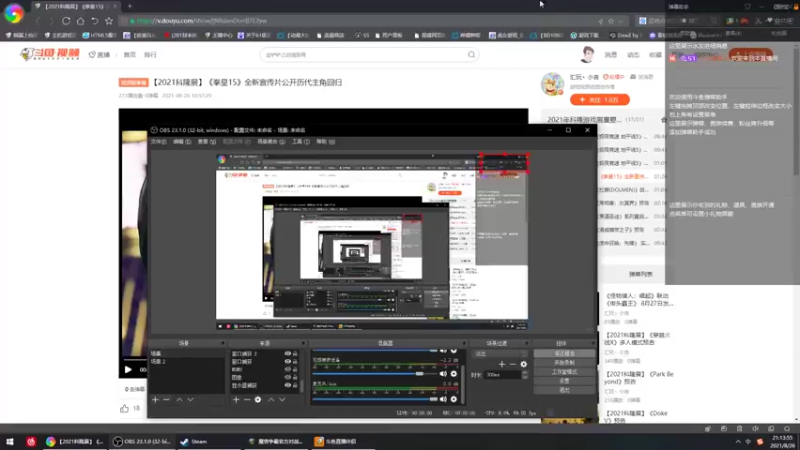
Task: Go back in the browser
Action: (38, 21)
